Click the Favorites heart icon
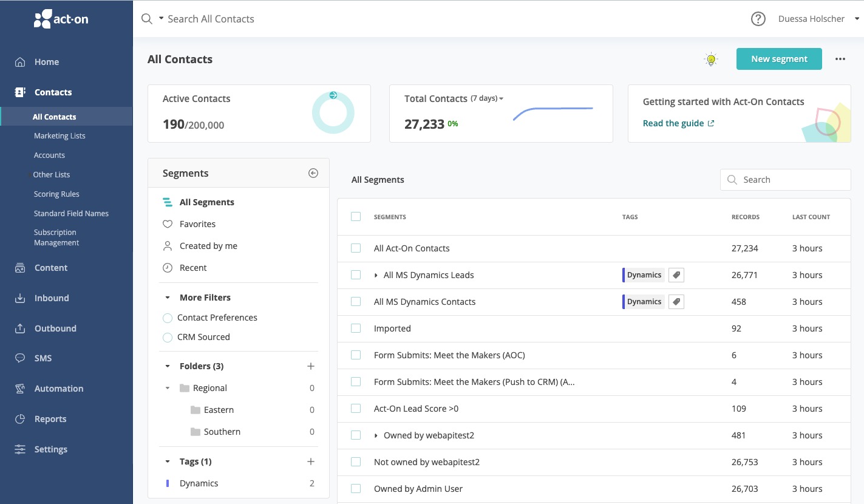 [x=168, y=224]
